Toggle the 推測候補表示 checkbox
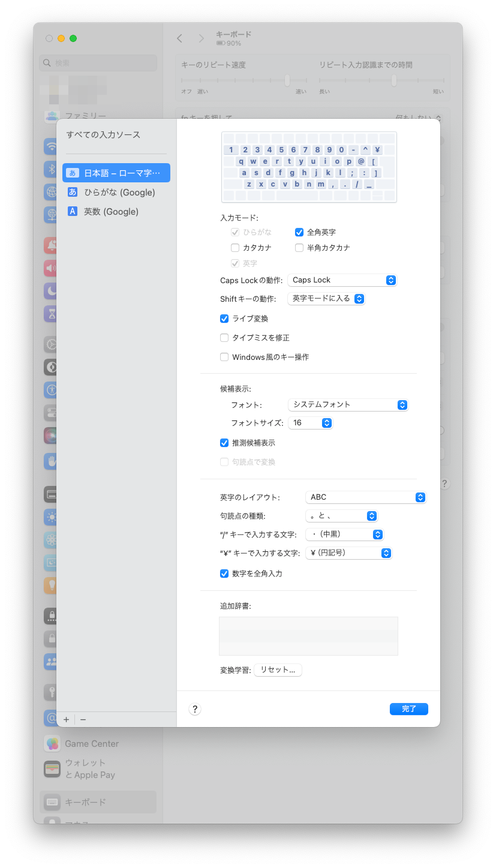Screen dimensions: 496x868 pyautogui.click(x=224, y=443)
